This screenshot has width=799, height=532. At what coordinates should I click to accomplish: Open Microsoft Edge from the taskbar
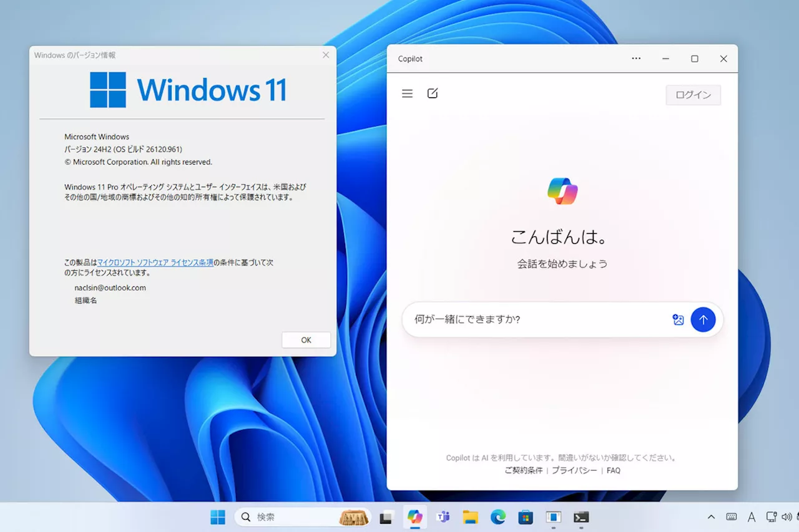pos(498,517)
